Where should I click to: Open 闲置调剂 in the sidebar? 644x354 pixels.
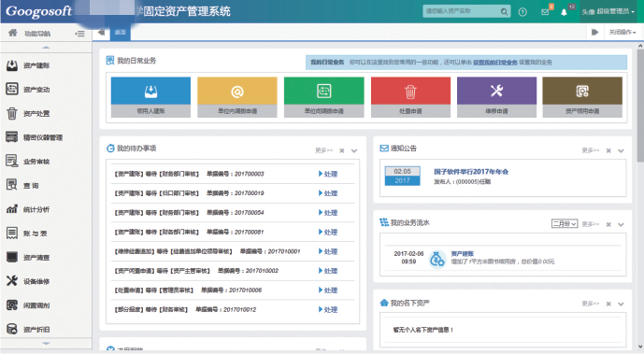click(36, 305)
